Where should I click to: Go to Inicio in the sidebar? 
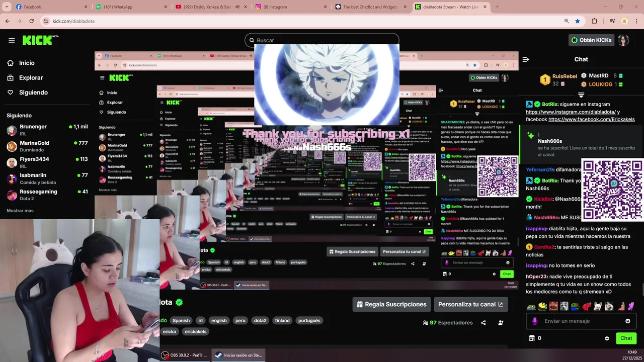click(x=27, y=63)
